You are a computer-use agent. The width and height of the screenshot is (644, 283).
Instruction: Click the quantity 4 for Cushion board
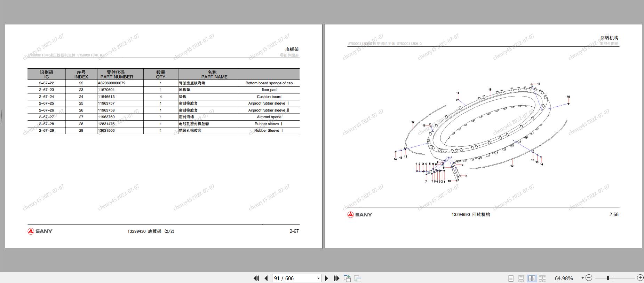coord(160,97)
